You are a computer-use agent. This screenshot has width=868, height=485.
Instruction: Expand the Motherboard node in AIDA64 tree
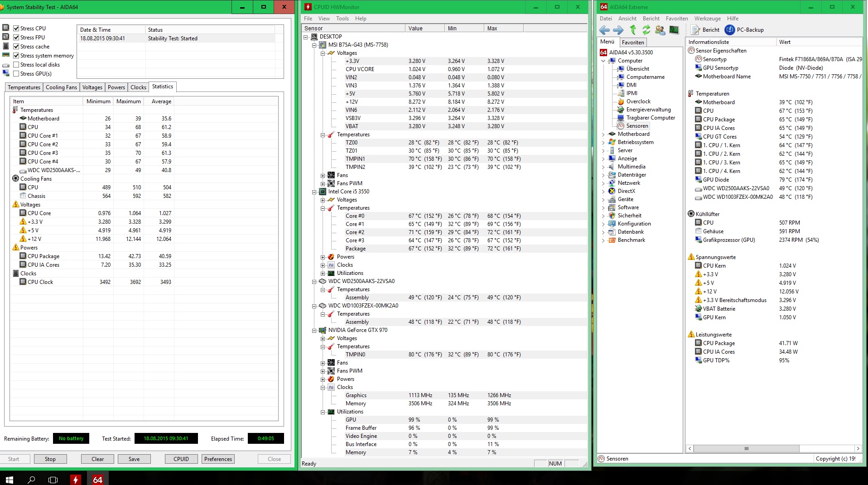603,134
